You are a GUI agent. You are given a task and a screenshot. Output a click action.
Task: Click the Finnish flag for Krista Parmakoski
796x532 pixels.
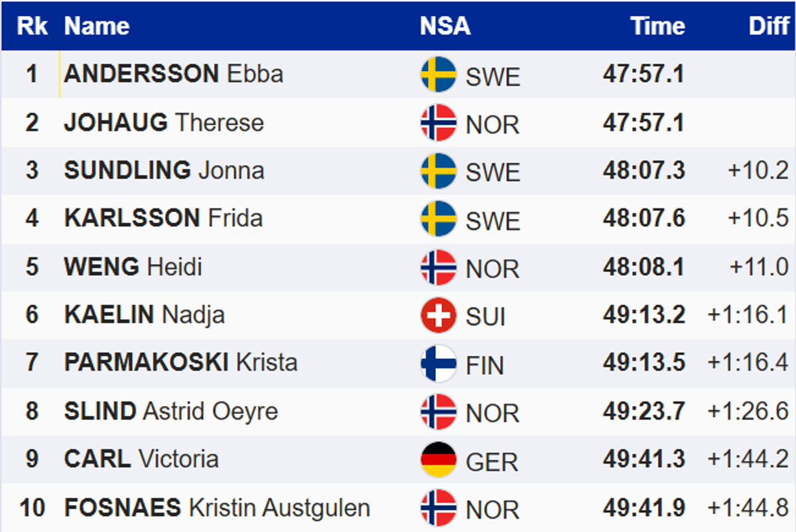(438, 364)
